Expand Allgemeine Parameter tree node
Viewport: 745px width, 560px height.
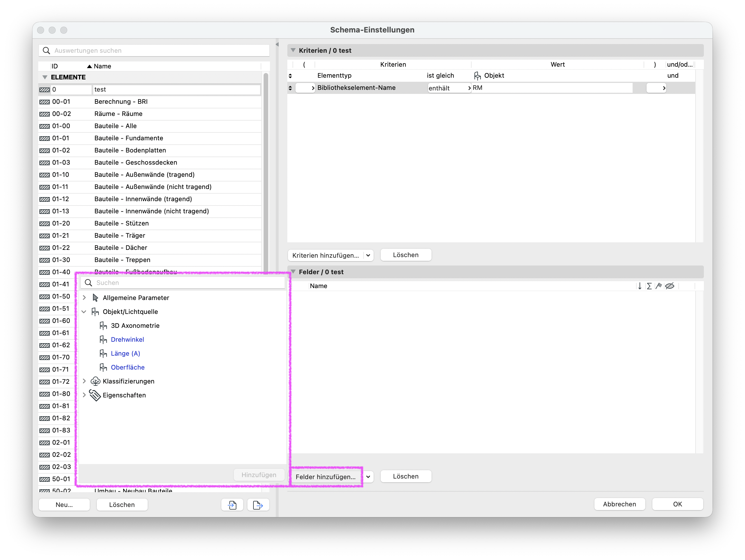84,297
